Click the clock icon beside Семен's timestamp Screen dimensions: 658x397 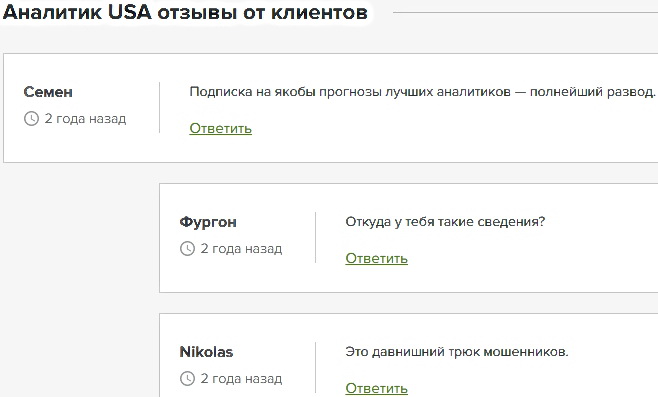[x=31, y=119]
